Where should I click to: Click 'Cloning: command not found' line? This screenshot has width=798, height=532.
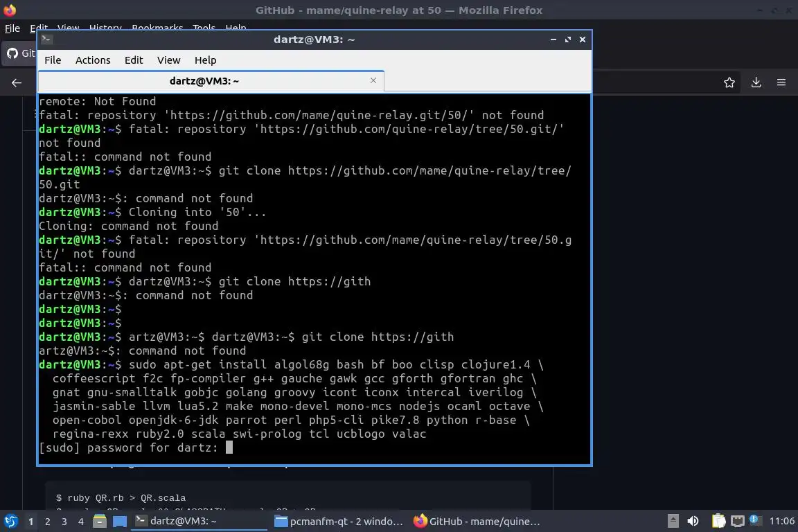(128, 226)
